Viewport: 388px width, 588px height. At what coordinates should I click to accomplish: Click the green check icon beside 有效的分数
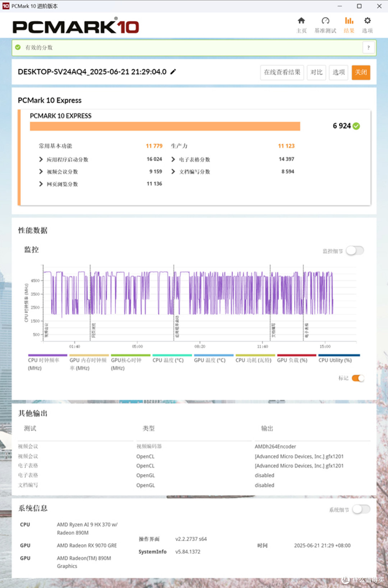pos(18,47)
